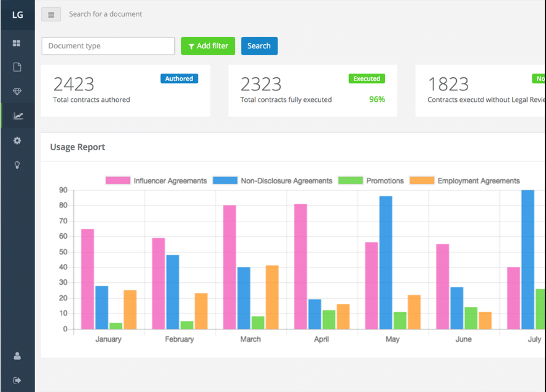Open the settings gear in the sidebar
Image resolution: width=546 pixels, height=392 pixels.
17,140
